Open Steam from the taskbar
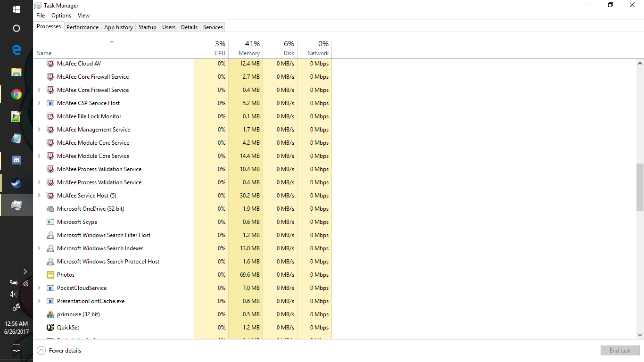644x362 pixels. coord(17,183)
